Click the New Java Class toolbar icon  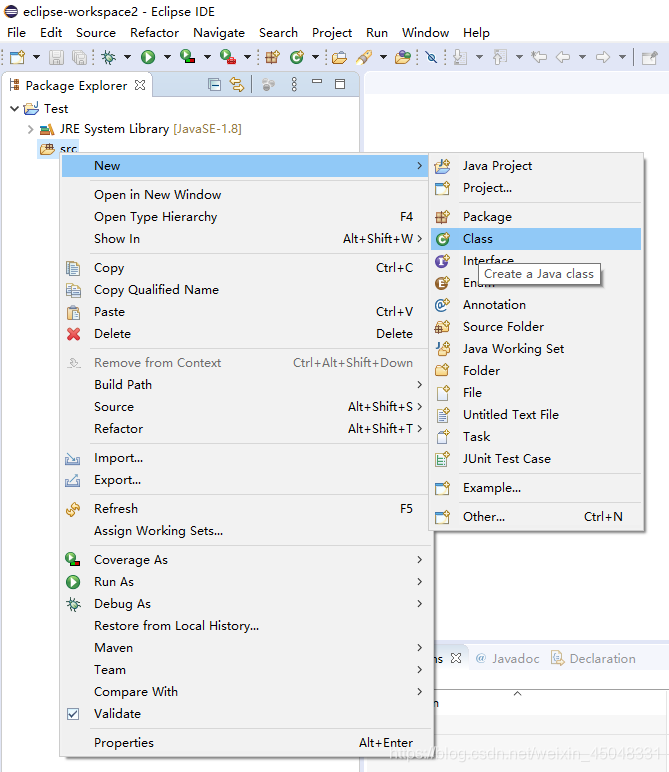[x=297, y=57]
